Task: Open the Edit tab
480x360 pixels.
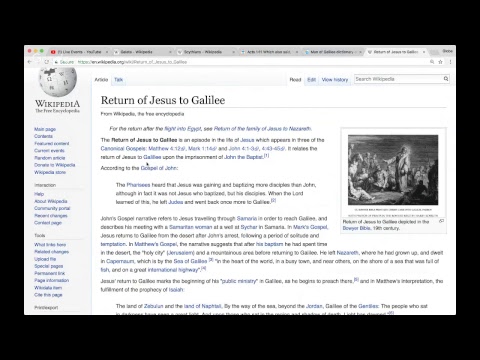Action: point(311,80)
